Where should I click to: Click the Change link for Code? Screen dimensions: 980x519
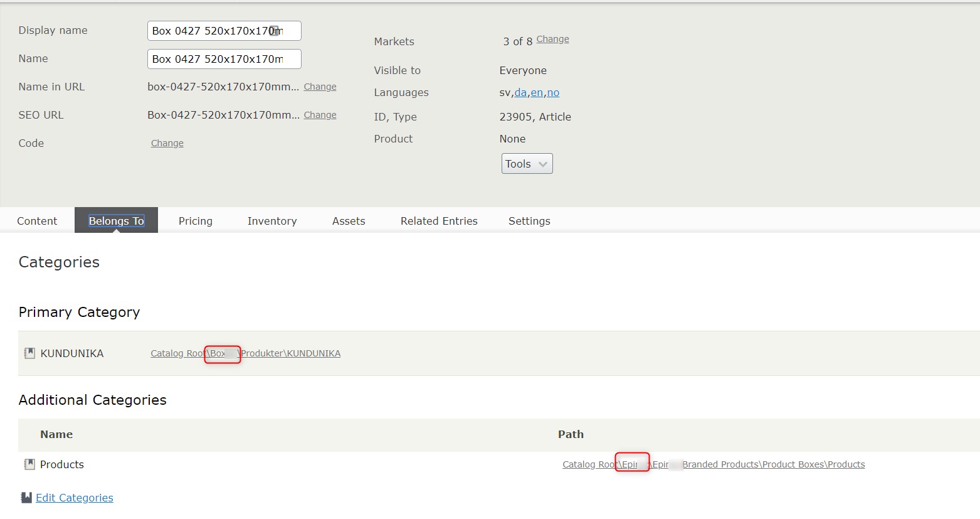tap(167, 143)
